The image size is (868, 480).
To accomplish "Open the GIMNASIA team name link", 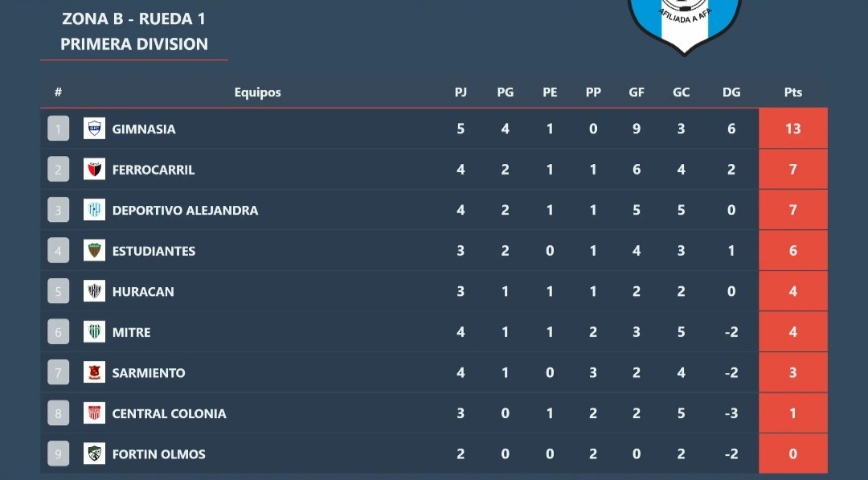I will click(x=144, y=129).
